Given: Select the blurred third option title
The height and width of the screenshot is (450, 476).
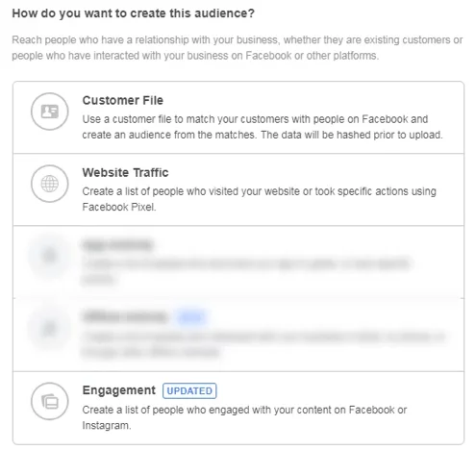Looking at the screenshot, I should pyautogui.click(x=117, y=245).
